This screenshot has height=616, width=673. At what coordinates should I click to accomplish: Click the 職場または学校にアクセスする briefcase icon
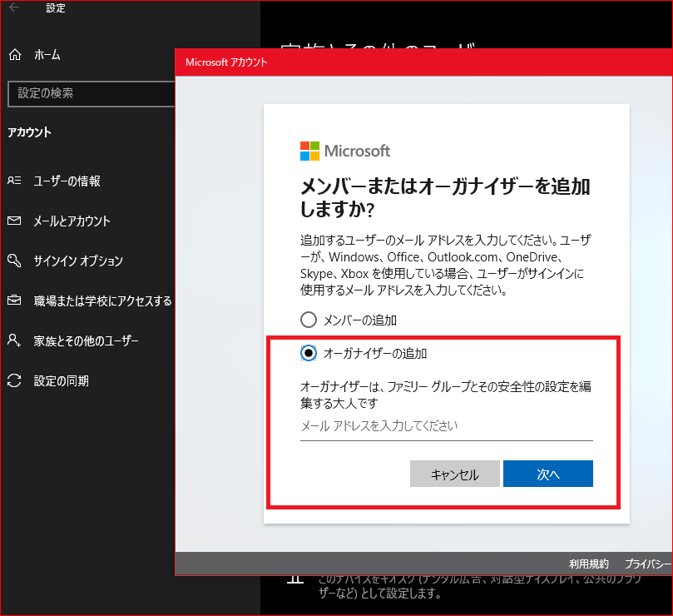(15, 300)
